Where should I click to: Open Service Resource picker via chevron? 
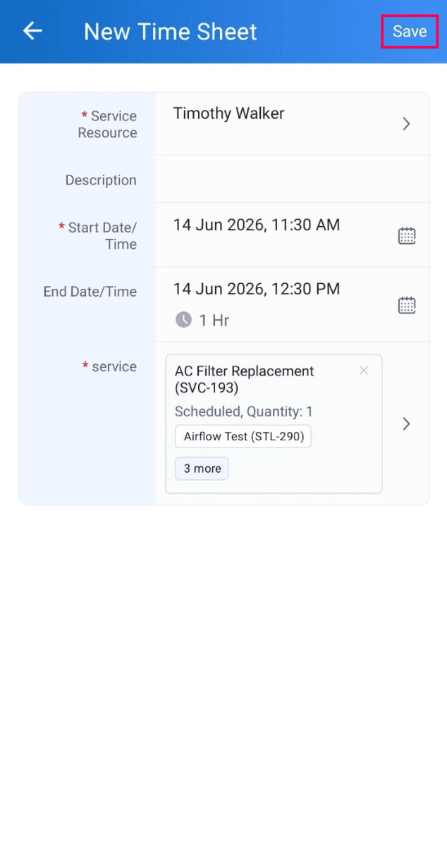click(x=406, y=124)
